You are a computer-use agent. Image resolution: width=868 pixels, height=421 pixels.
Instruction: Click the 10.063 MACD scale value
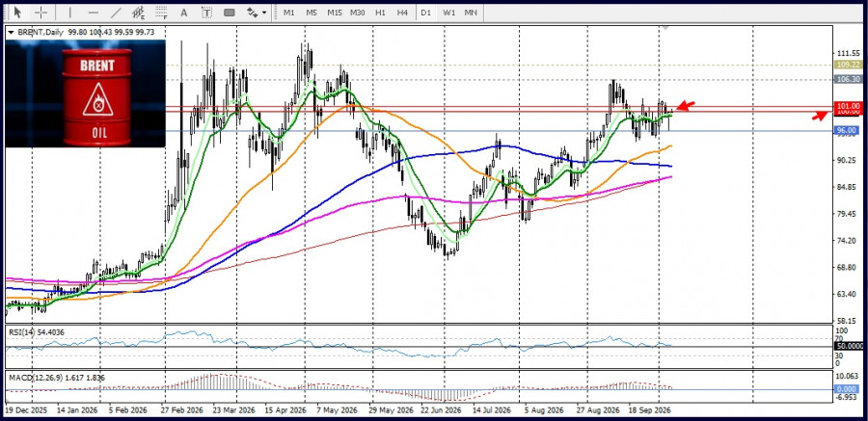pos(848,376)
